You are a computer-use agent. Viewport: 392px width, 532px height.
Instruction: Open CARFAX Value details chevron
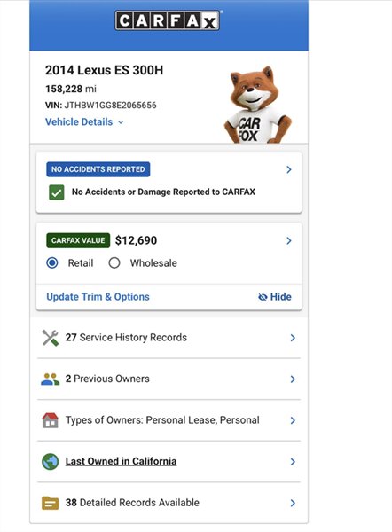click(x=289, y=241)
